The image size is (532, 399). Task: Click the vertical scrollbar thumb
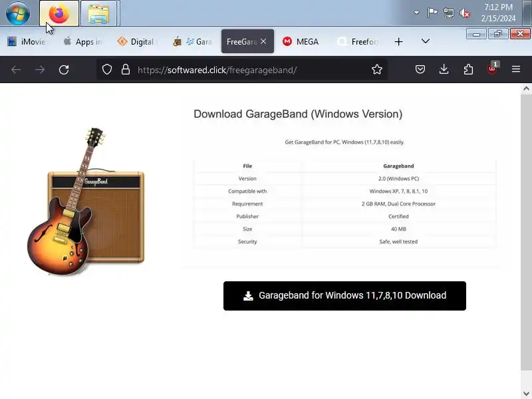point(526,232)
